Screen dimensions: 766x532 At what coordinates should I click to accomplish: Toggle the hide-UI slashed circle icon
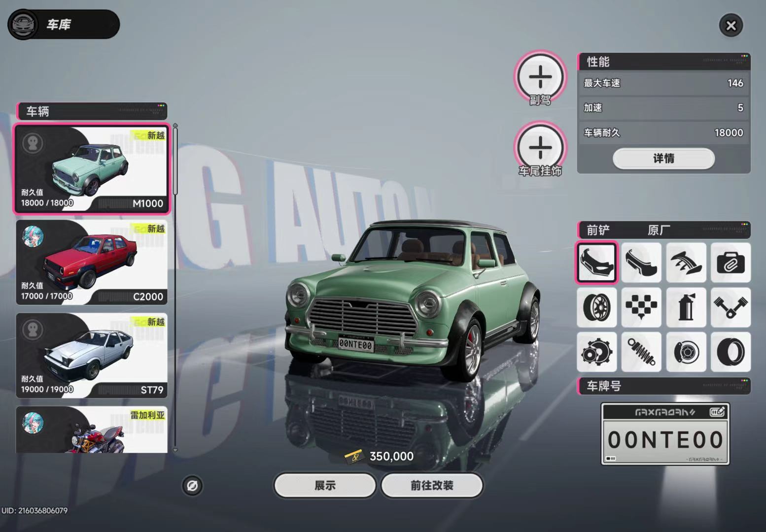coord(192,486)
